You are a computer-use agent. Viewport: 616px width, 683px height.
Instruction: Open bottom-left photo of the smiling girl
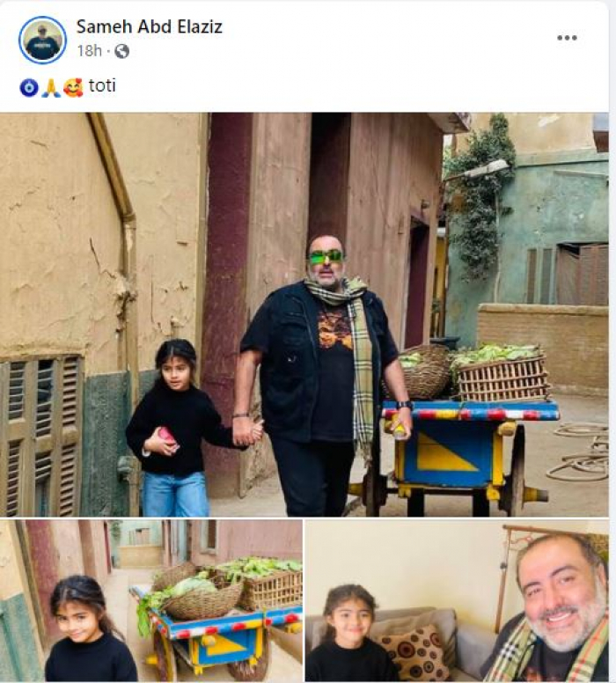(151, 600)
